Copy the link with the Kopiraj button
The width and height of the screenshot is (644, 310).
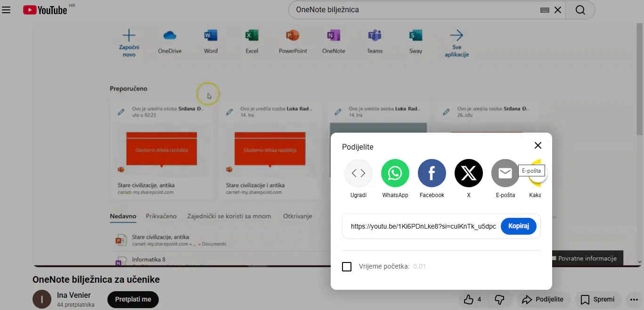[519, 226]
